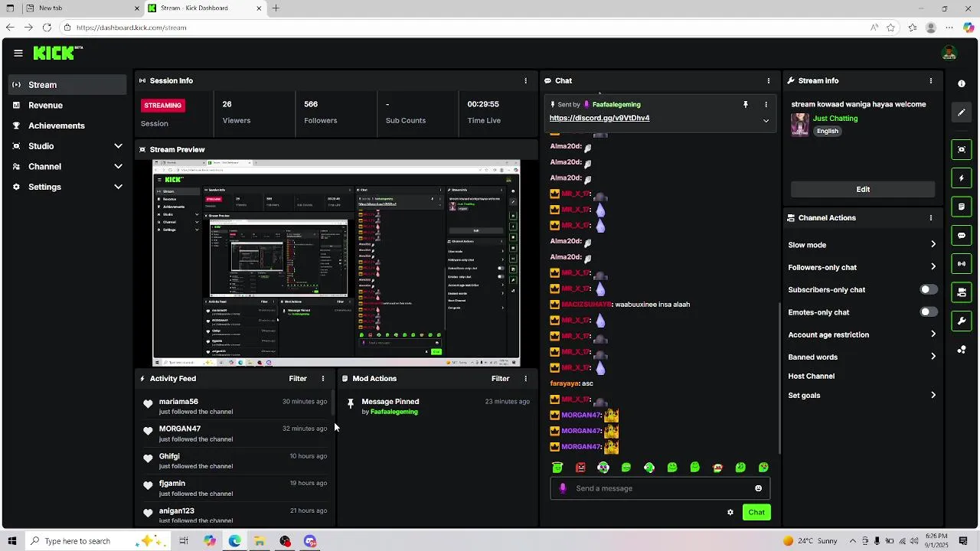Open the Windows Start menu

point(11,541)
